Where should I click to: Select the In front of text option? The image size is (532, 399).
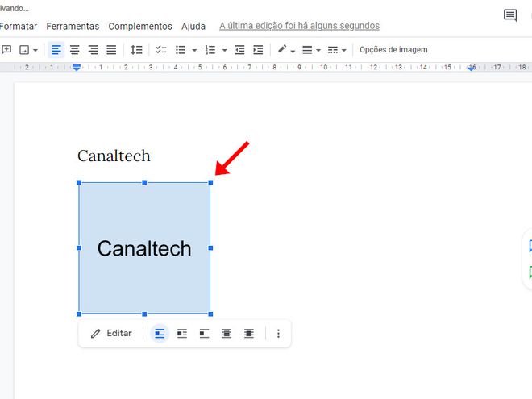pyautogui.click(x=249, y=334)
